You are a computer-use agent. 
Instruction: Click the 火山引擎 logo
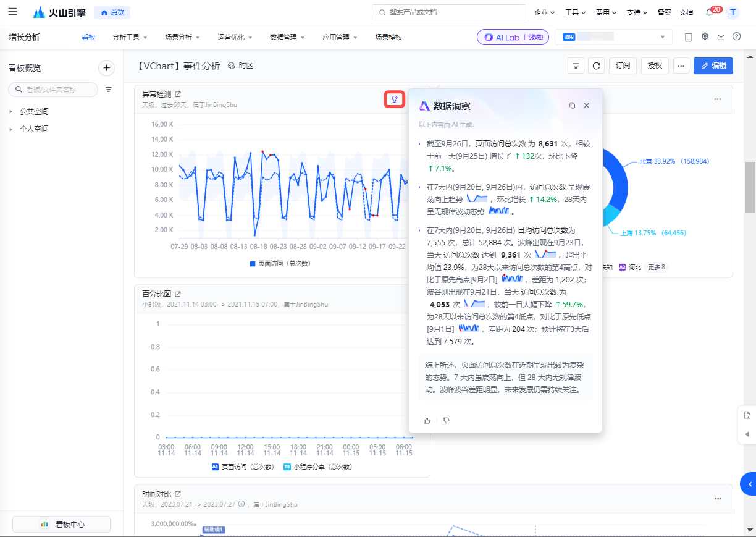pyautogui.click(x=59, y=12)
